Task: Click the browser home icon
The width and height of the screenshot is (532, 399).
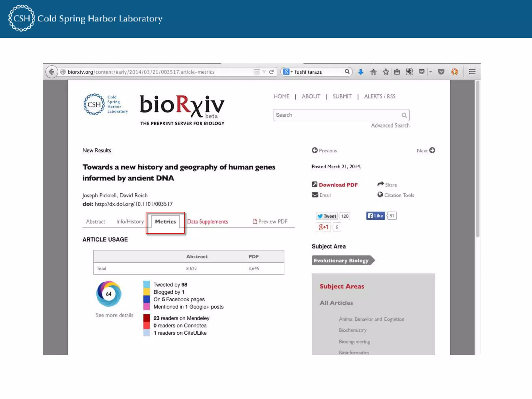Action: 373,72
